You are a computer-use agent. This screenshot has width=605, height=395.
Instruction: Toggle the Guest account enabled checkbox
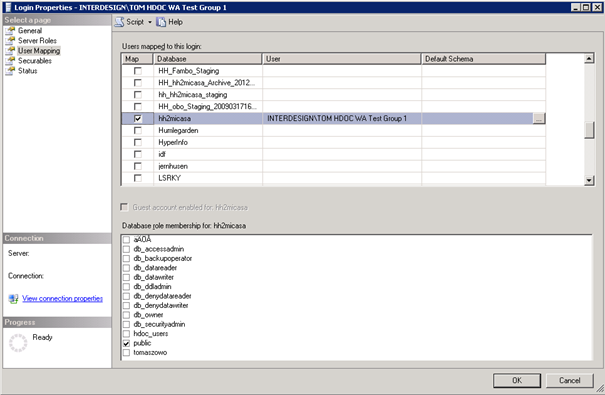(x=124, y=207)
